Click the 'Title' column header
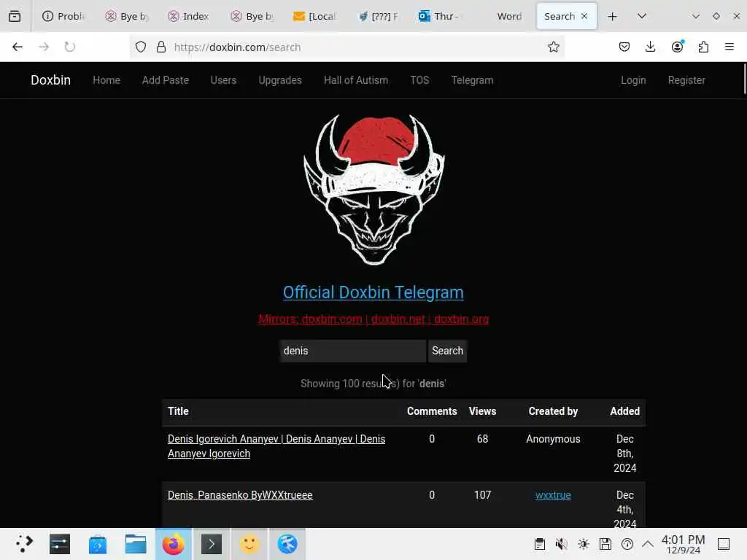The width and height of the screenshot is (747, 560). click(178, 411)
